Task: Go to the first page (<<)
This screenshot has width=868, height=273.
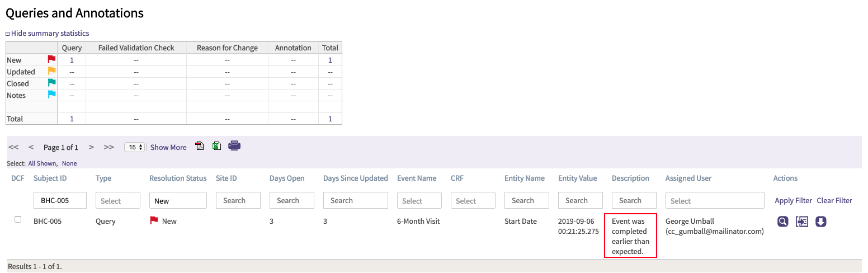Action: point(13,147)
